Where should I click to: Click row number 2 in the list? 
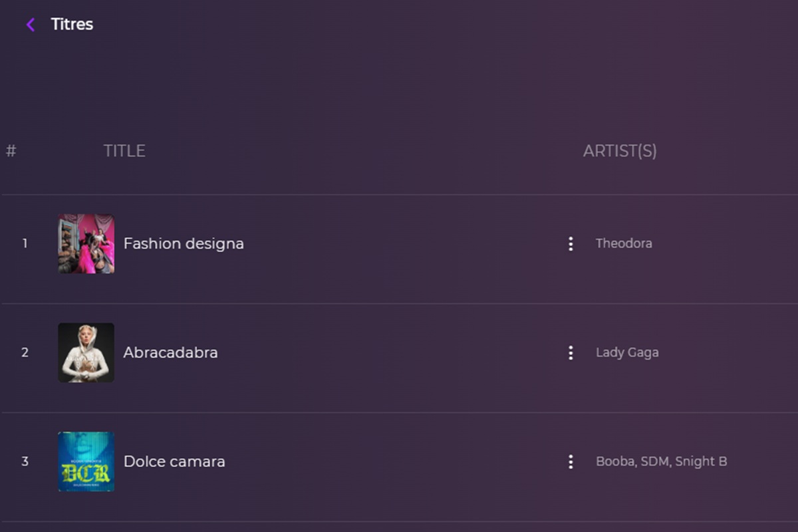tap(25, 352)
